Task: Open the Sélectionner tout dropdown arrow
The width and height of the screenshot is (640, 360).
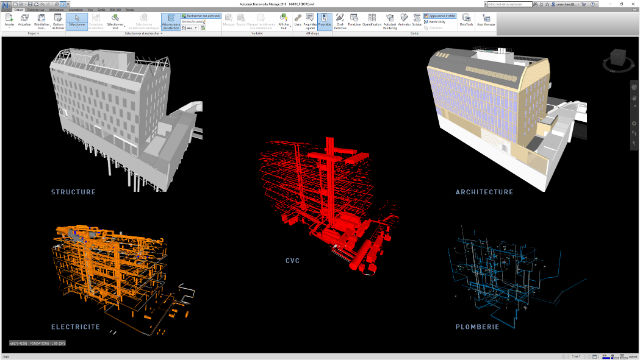Action: pos(124,26)
